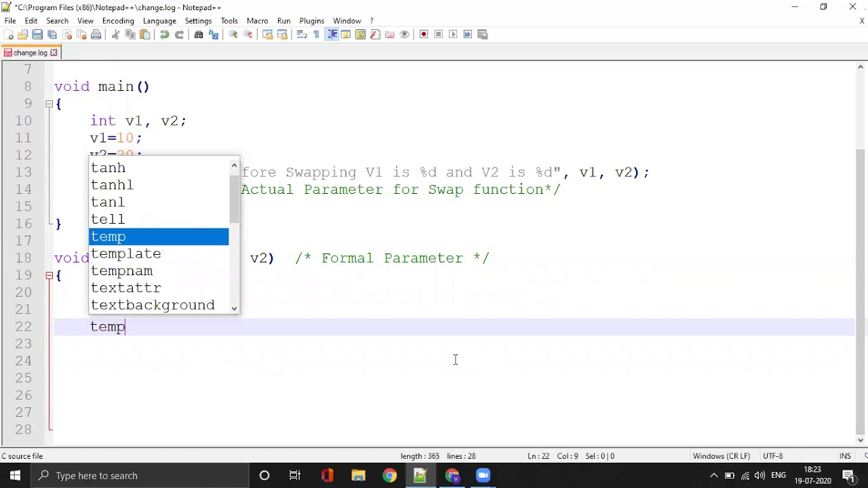Open Zoom from the Windows taskbar
Viewport: 868px width, 488px height.
483,475
